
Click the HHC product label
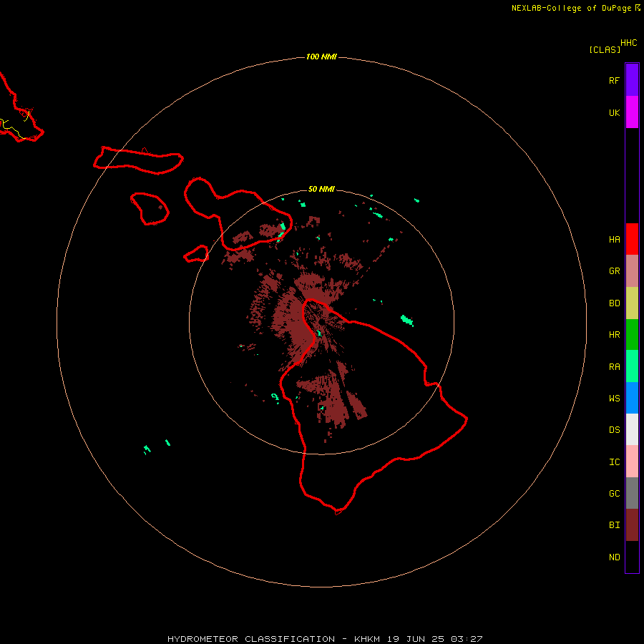tap(628, 43)
